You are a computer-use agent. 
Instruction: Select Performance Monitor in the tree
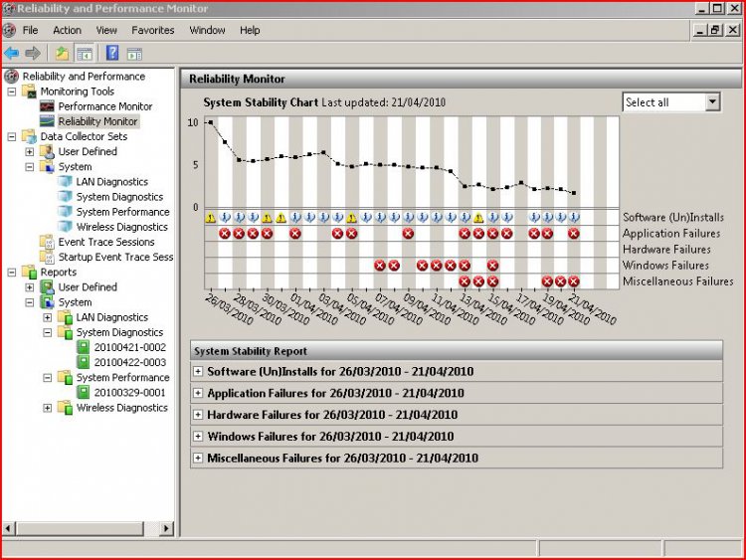[x=105, y=106]
